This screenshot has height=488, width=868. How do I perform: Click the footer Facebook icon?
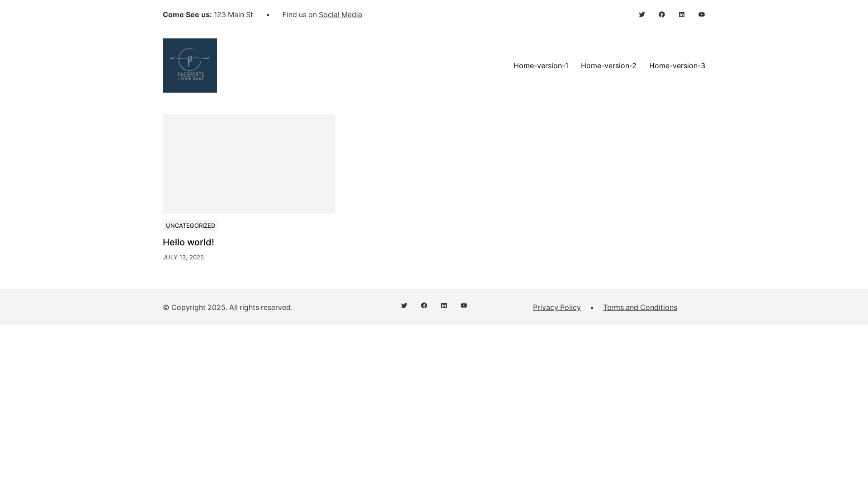(x=424, y=305)
